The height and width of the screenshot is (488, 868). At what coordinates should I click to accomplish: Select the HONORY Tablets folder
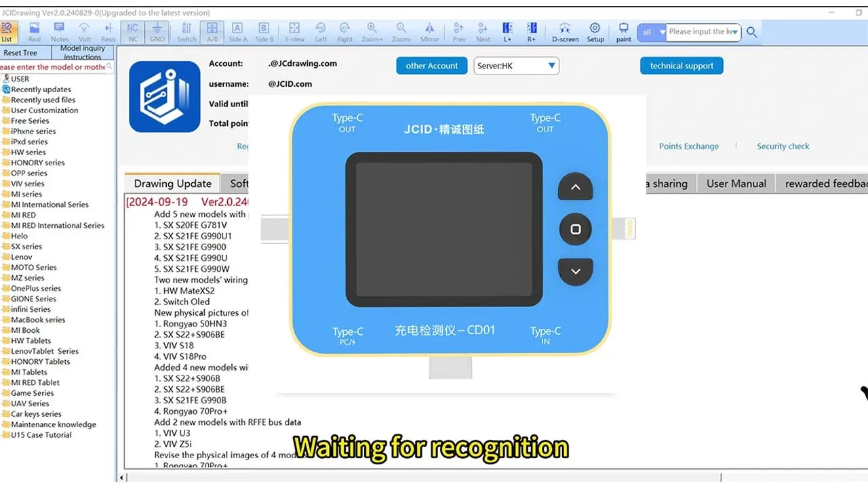click(x=36, y=361)
